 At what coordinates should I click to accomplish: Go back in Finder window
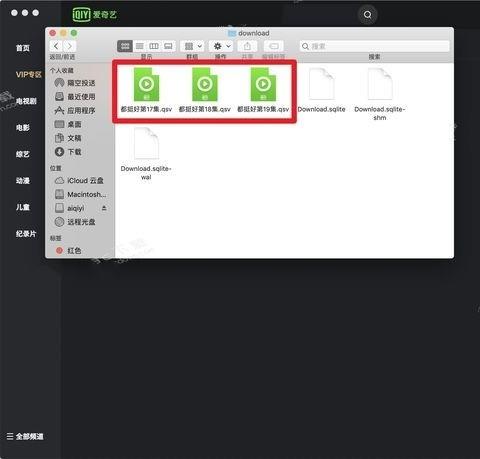click(x=56, y=46)
